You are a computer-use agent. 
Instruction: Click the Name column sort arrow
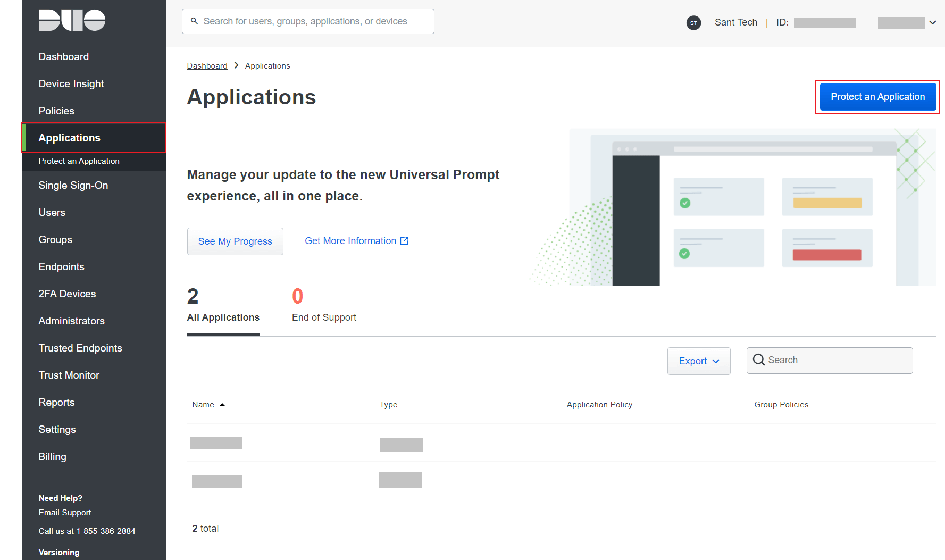(x=222, y=405)
